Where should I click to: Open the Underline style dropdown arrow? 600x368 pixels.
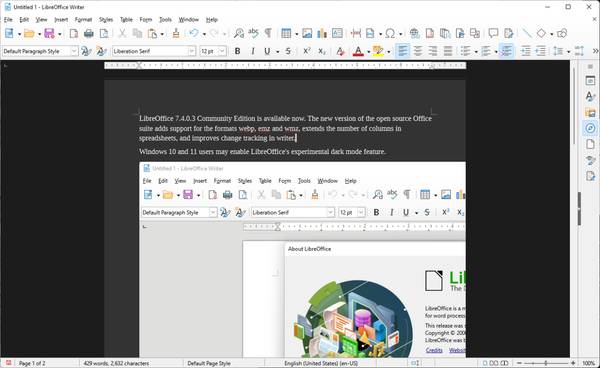[x=277, y=52]
